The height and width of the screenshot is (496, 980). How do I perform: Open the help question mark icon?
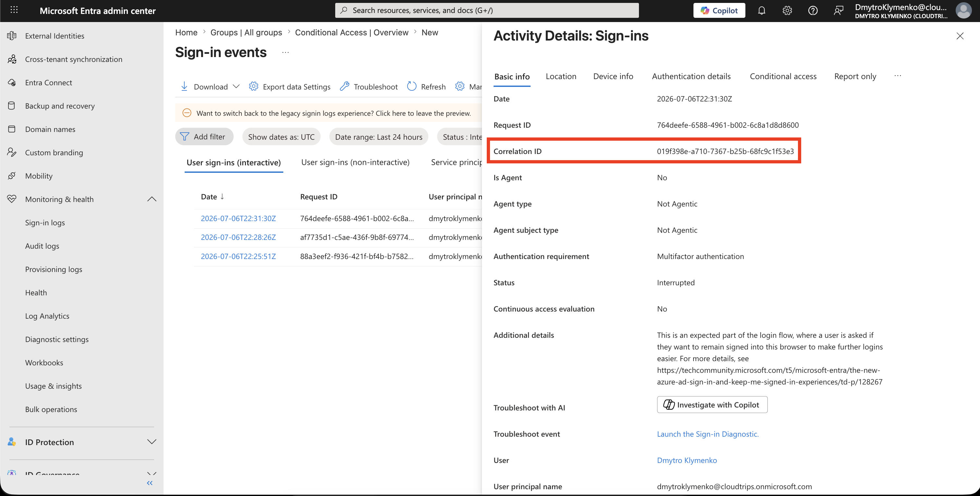tap(813, 10)
